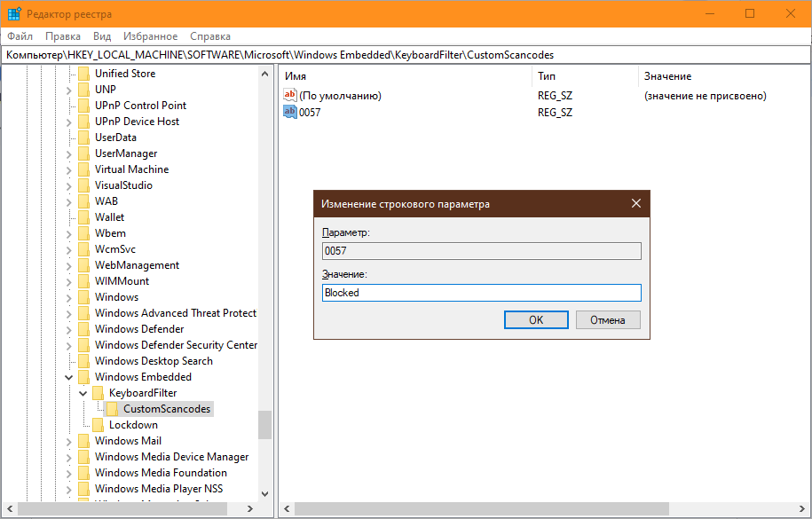Open the Избранное menu
This screenshot has width=812, height=519.
coord(150,36)
